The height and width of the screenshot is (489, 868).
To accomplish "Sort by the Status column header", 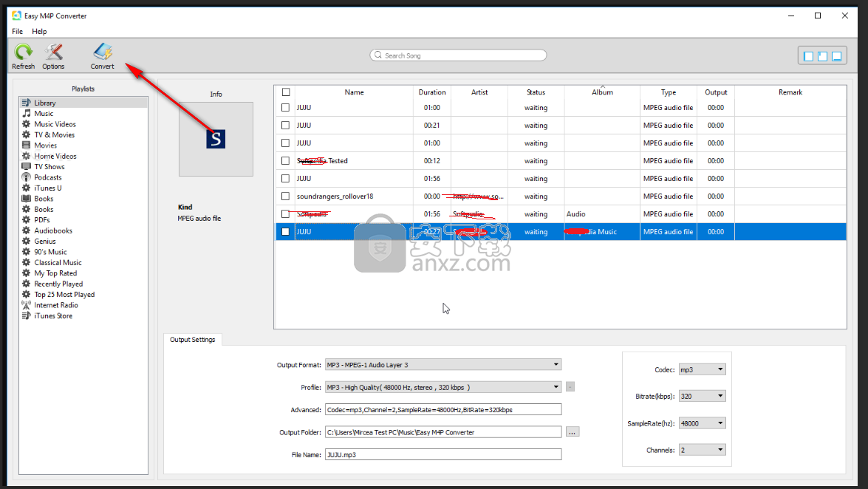I will (536, 92).
